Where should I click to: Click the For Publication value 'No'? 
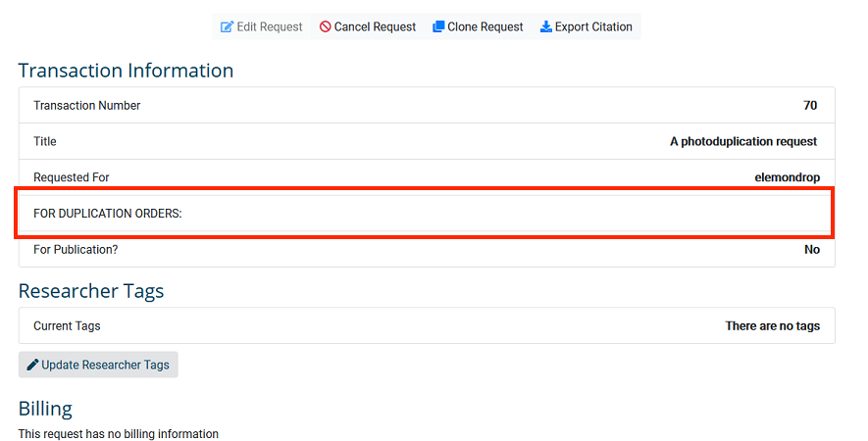click(x=812, y=250)
